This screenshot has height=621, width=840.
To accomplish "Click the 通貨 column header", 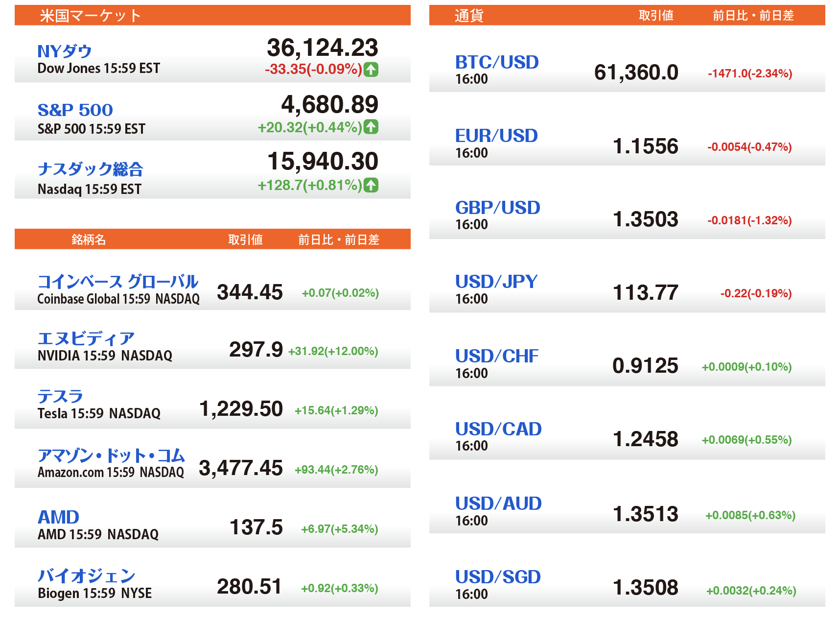I will (469, 16).
